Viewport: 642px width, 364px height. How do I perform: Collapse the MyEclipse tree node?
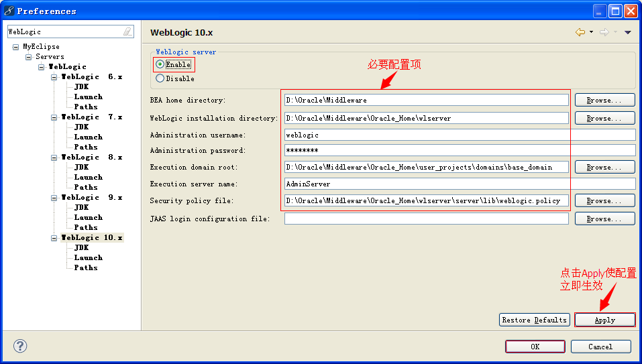tap(15, 47)
